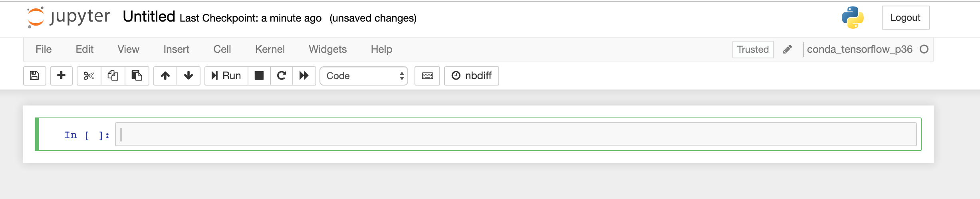
Task: Cut selected cell using the scissors icon
Action: click(89, 76)
